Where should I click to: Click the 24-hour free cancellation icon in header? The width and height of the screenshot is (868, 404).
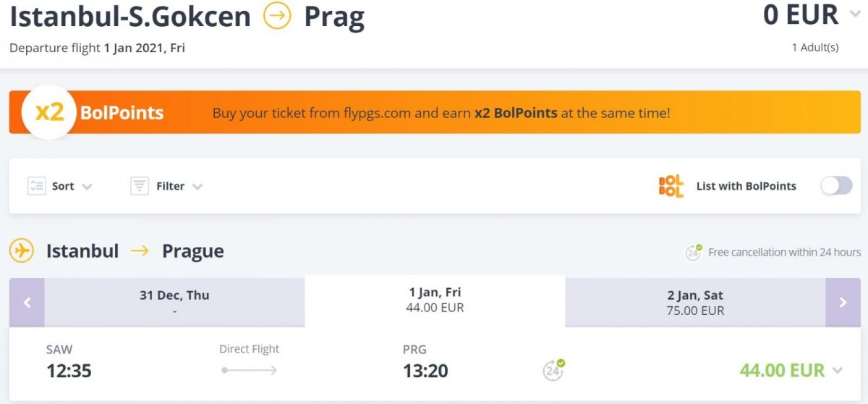tap(694, 252)
